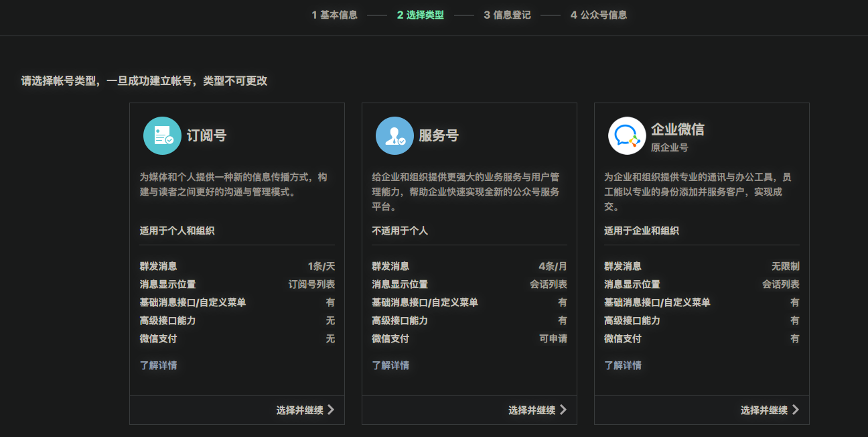The height and width of the screenshot is (437, 868).
Task: Click the 4条/月 value in 服务号
Action: tap(553, 266)
